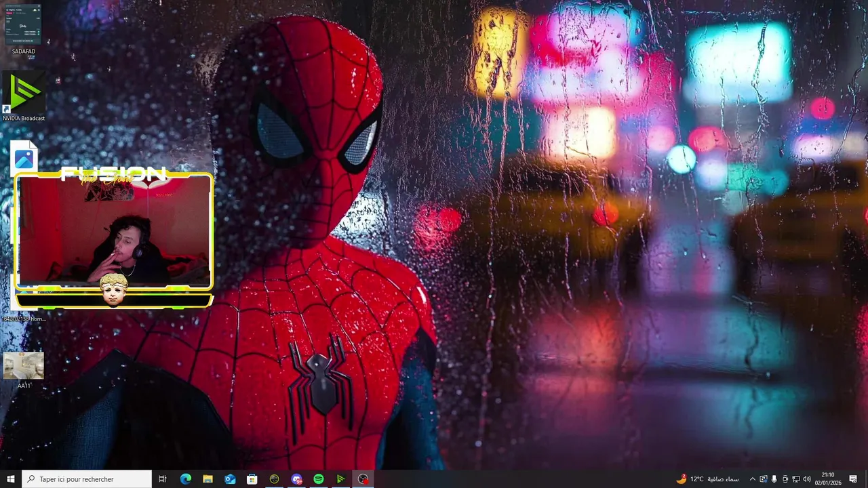Open the notification Action Center icon
The image size is (868, 488).
click(853, 479)
